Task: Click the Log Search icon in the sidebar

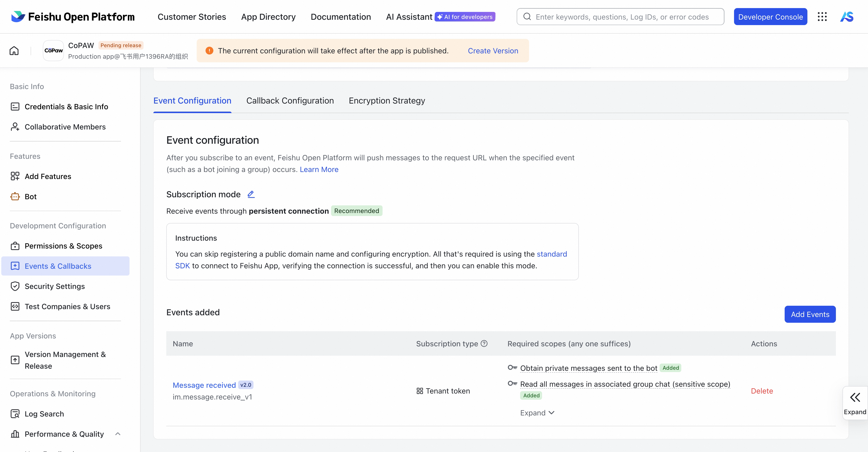Action: (15, 414)
